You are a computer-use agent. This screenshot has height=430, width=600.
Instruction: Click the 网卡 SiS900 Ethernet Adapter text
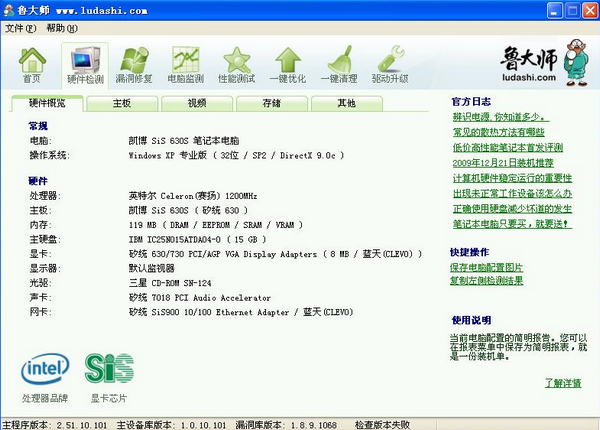[x=241, y=312]
